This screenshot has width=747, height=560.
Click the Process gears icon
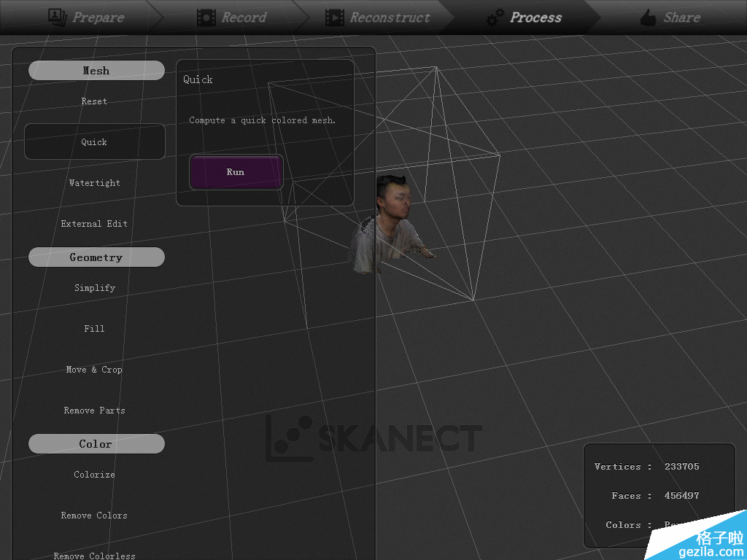pos(495,17)
